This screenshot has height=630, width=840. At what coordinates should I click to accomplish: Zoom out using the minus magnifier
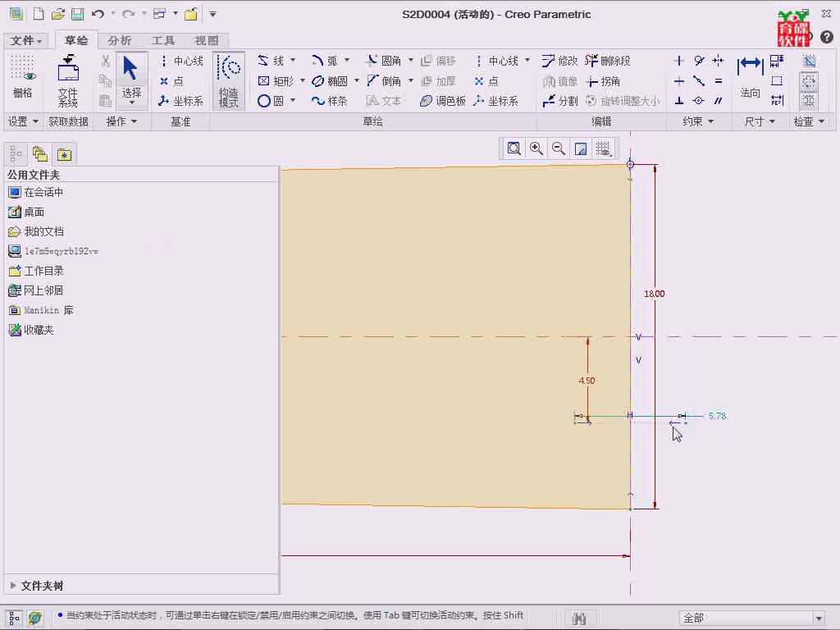point(558,148)
